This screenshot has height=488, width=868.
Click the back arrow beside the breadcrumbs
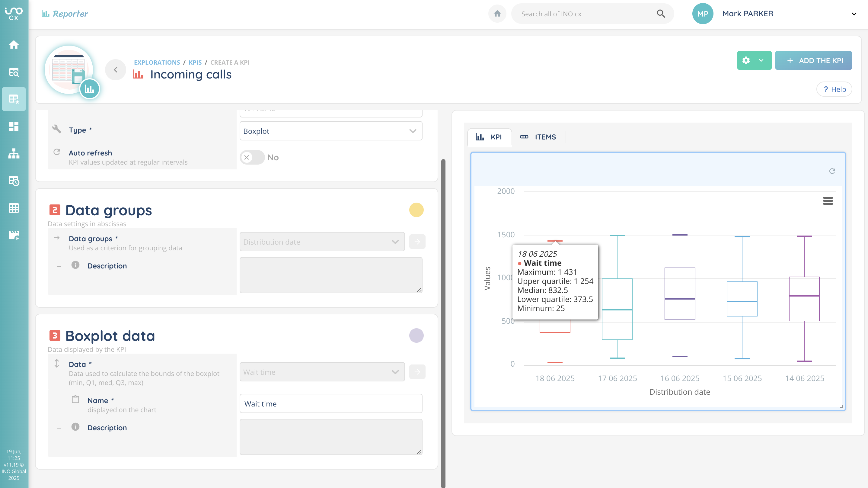pos(116,69)
